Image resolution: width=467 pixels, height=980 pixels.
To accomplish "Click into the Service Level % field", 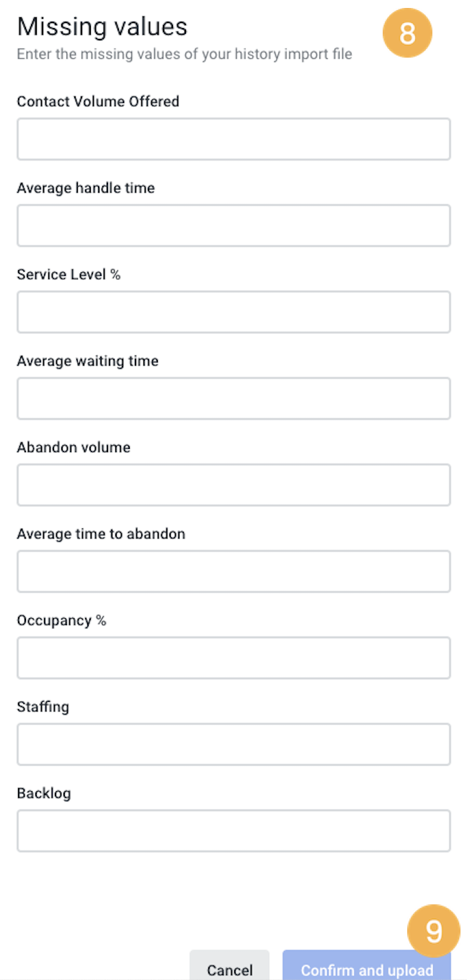I will pyautogui.click(x=233, y=312).
